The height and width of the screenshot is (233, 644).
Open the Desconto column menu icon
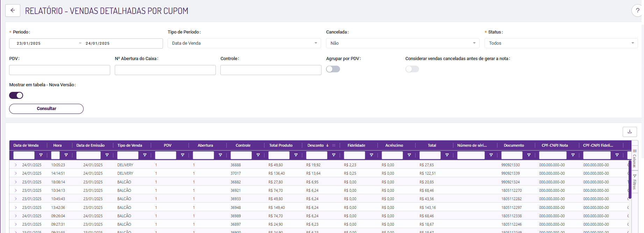pos(334,145)
